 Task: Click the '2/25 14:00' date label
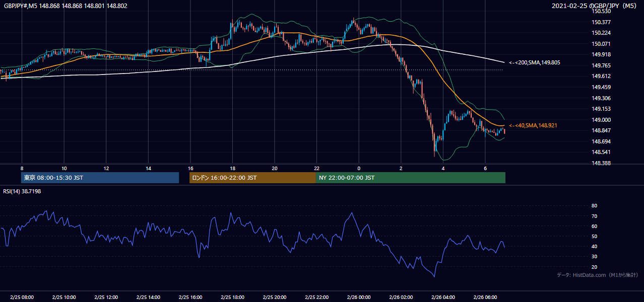(148, 297)
